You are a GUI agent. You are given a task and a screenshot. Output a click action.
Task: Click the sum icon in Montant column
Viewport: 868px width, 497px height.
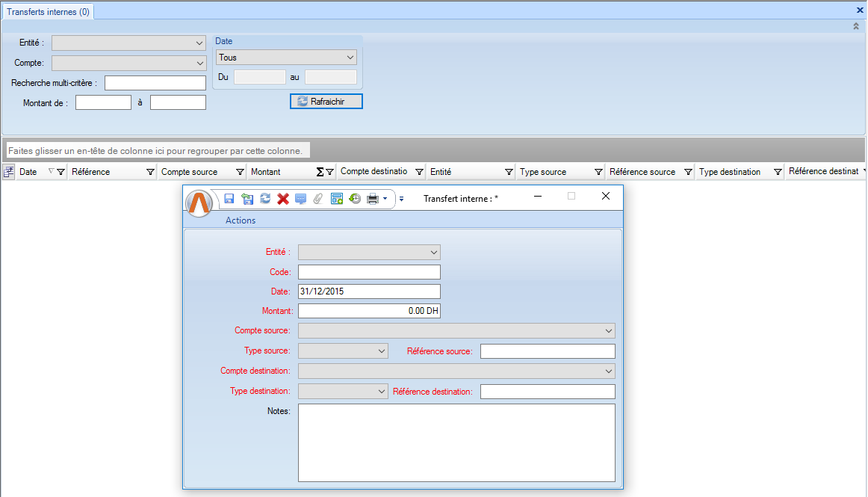[x=320, y=172]
